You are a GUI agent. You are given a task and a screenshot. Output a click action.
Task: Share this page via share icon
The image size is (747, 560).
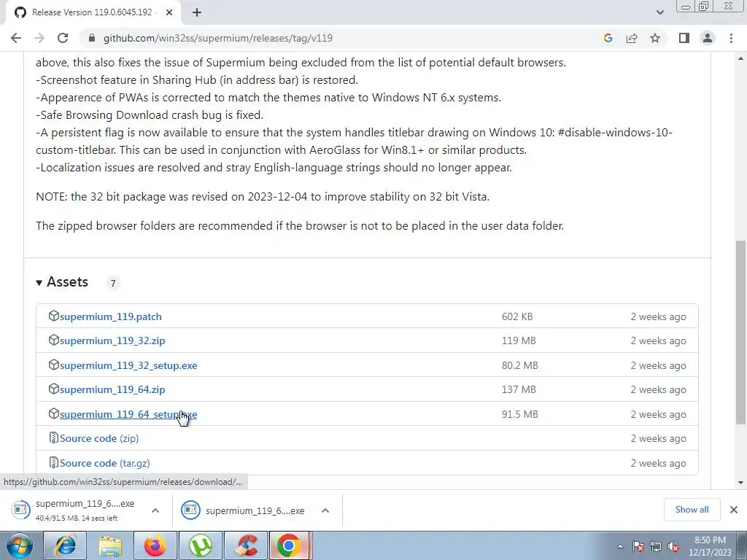tap(632, 38)
